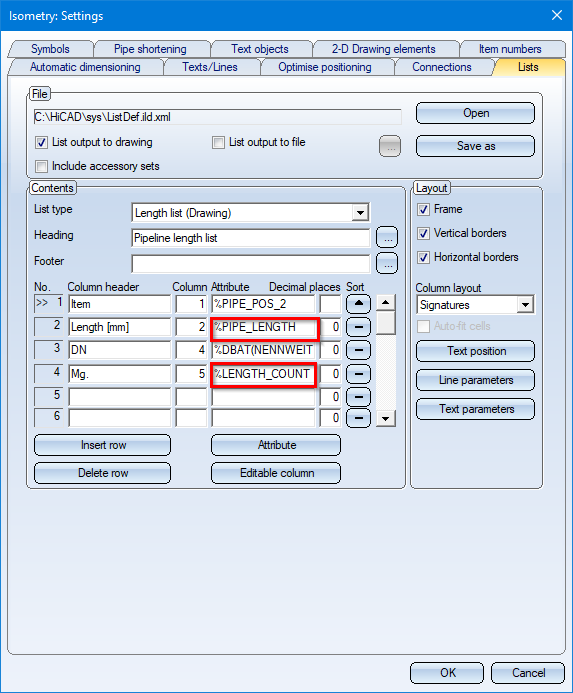Viewport: 573px width, 693px height.
Task: Click Open file button
Action: pyautogui.click(x=475, y=113)
